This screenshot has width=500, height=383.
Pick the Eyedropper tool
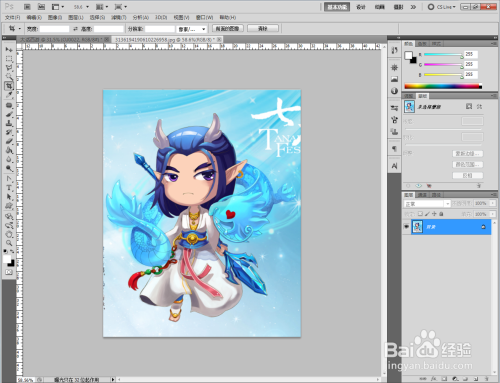[9, 95]
